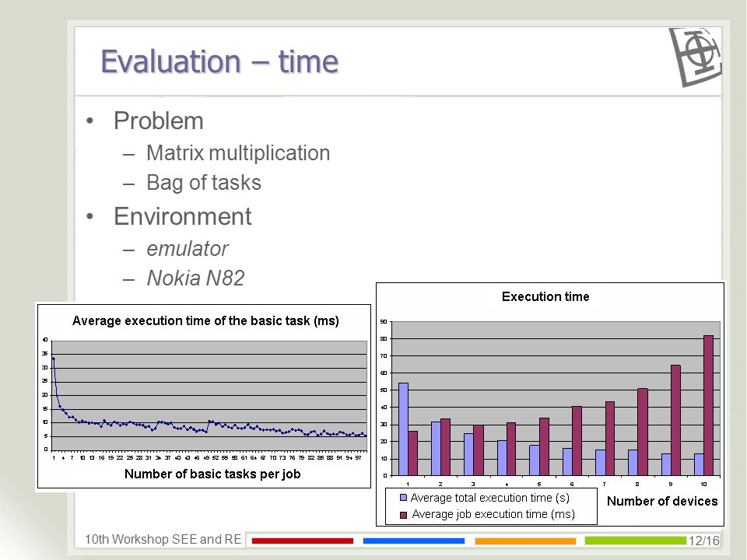Viewport: 747px width, 560px height.
Task: Click the tallest maroon bar for 10 devices
Action: pos(708,405)
